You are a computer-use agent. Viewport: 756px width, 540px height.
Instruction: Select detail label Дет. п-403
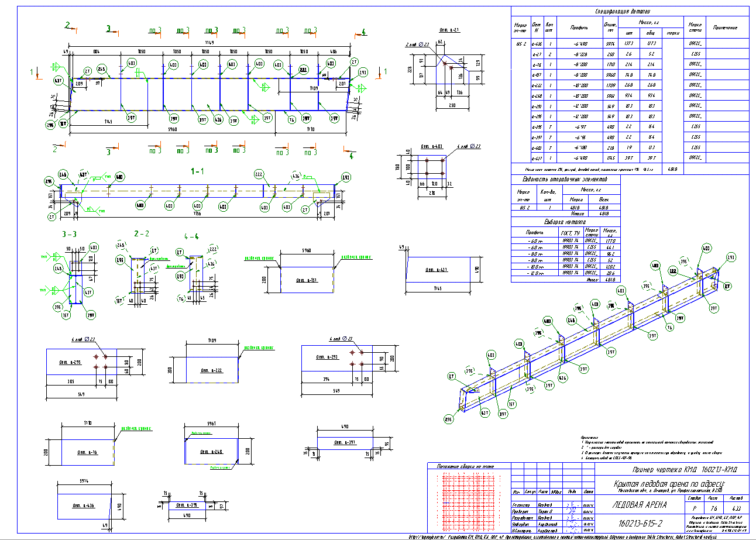tap(432, 147)
